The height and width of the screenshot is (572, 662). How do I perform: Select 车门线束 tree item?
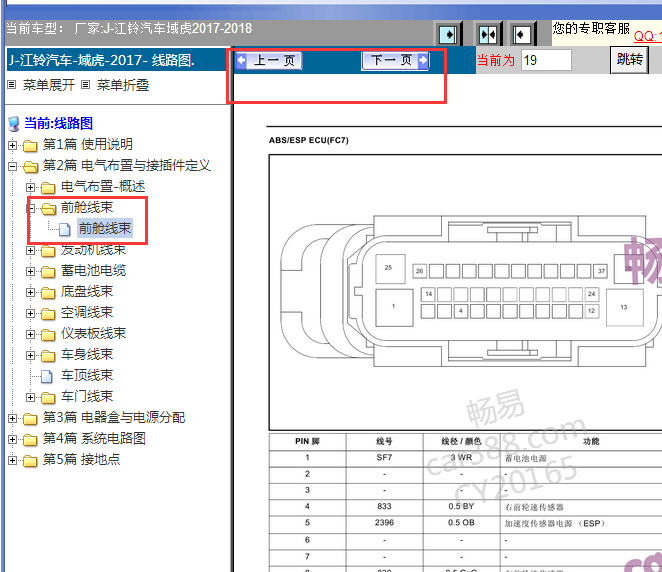87,396
